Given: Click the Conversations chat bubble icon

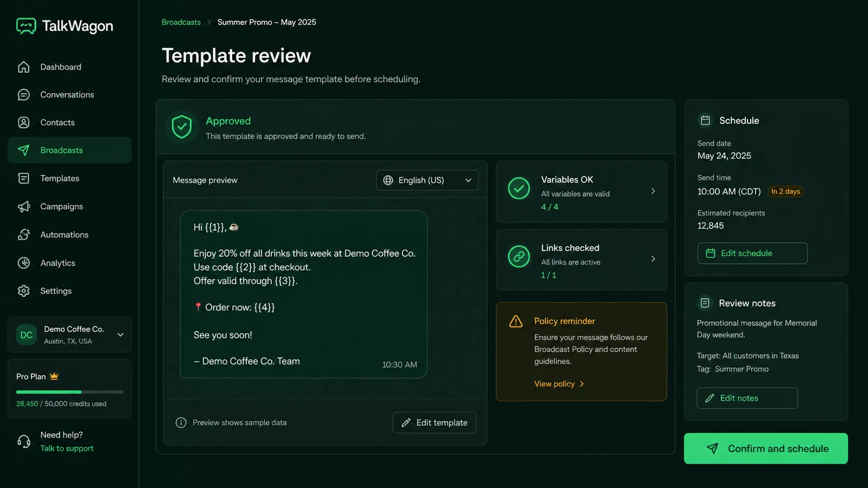Looking at the screenshot, I should [24, 95].
